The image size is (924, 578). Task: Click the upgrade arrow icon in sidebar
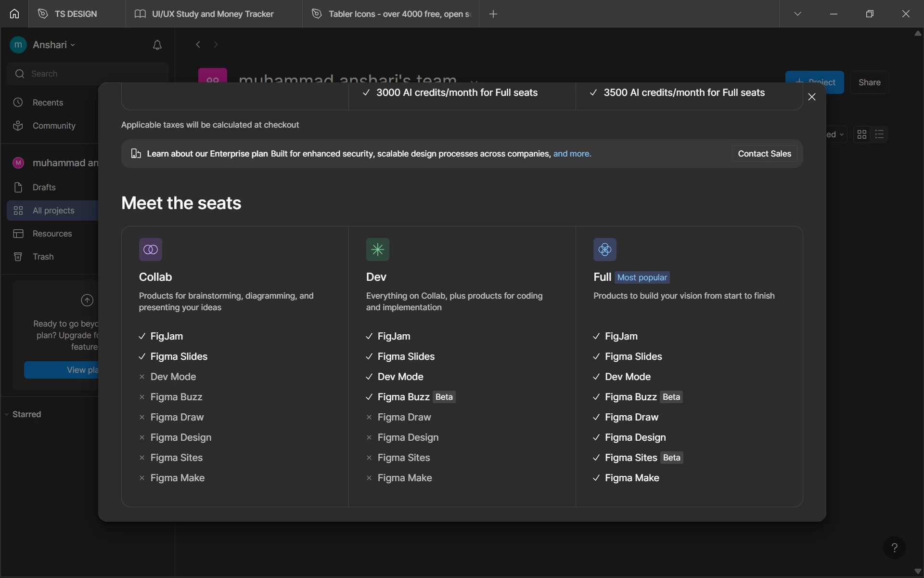coord(87,300)
